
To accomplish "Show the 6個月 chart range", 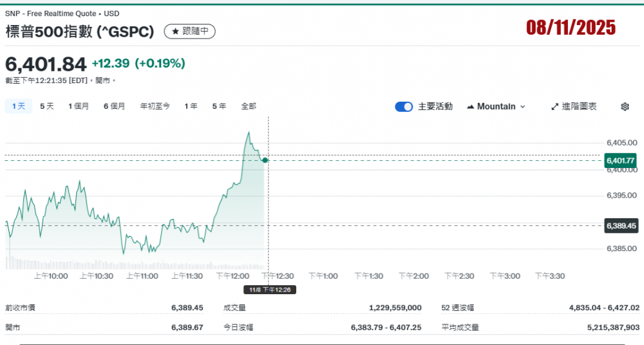I will [x=114, y=106].
